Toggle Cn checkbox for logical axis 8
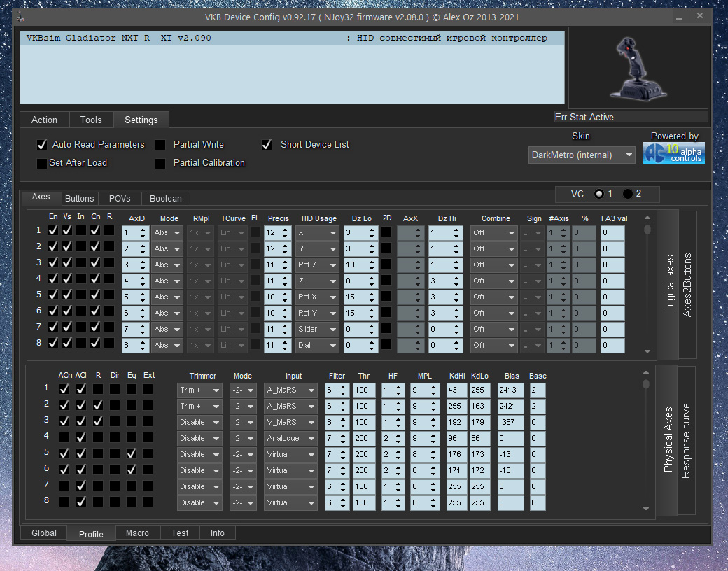This screenshot has height=571, width=728. click(95, 343)
